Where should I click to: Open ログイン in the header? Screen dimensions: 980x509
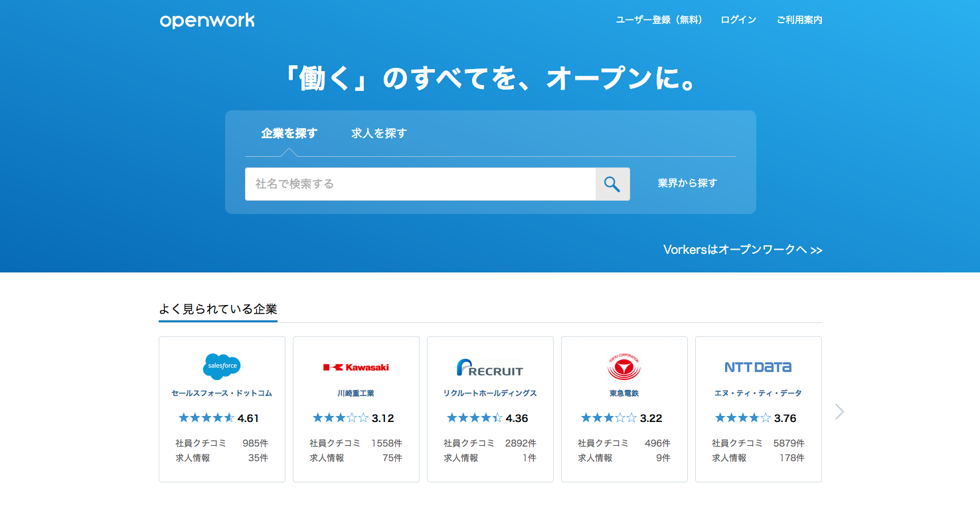[x=738, y=20]
